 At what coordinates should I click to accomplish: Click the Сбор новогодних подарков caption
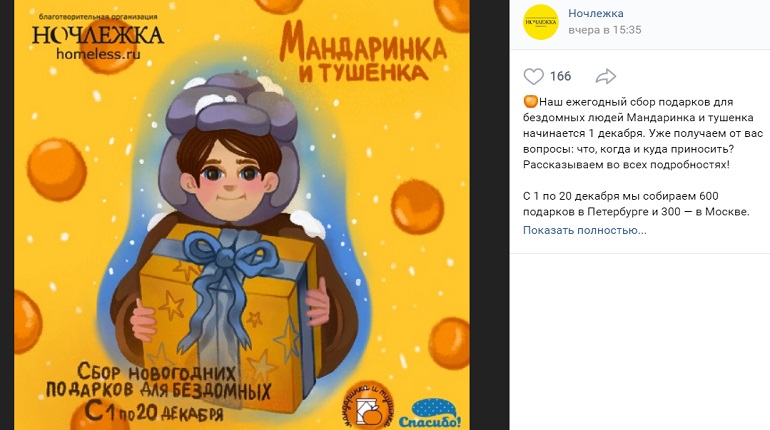coord(158,382)
